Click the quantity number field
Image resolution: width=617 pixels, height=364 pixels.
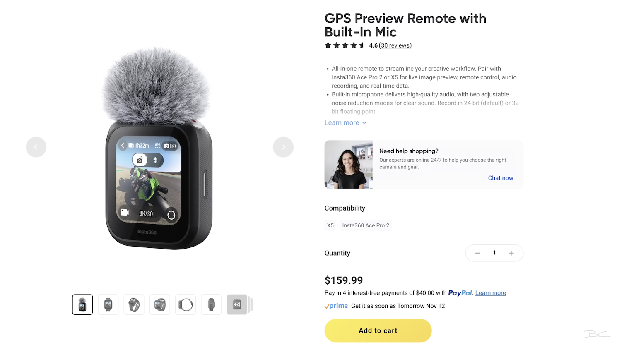494,253
